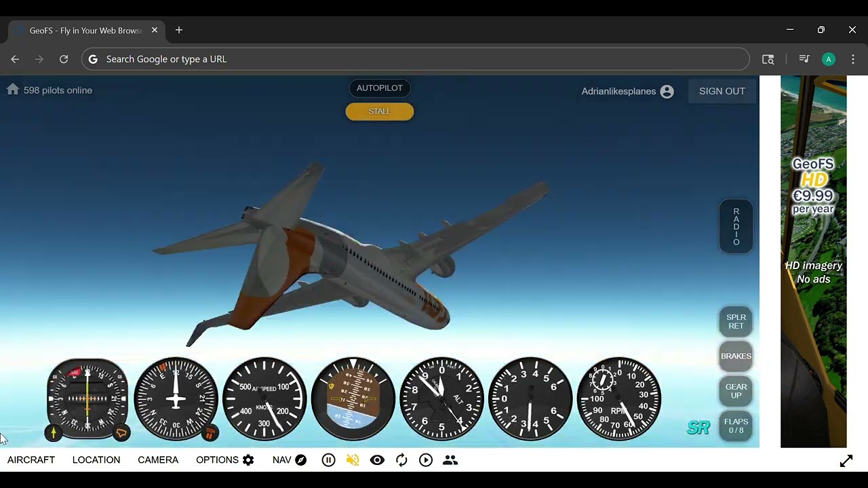868x488 pixels.
Task: Open the LOCATION menu
Action: (96, 460)
